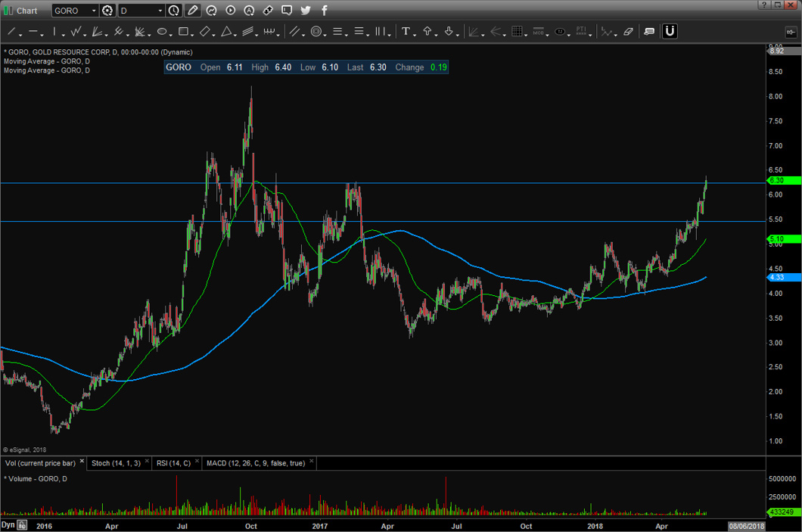Select the regression channel tool
The image size is (802, 532).
(x=247, y=32)
